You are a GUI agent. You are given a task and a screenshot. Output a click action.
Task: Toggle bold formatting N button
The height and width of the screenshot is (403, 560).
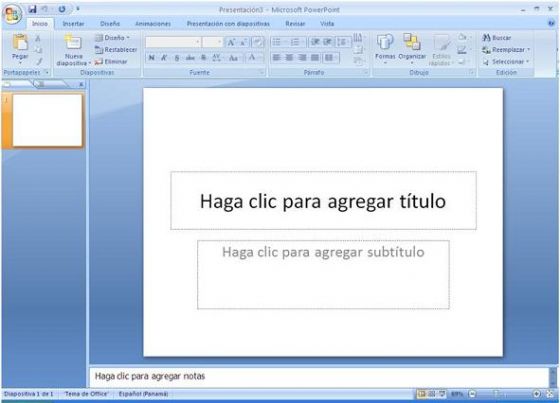pos(151,58)
